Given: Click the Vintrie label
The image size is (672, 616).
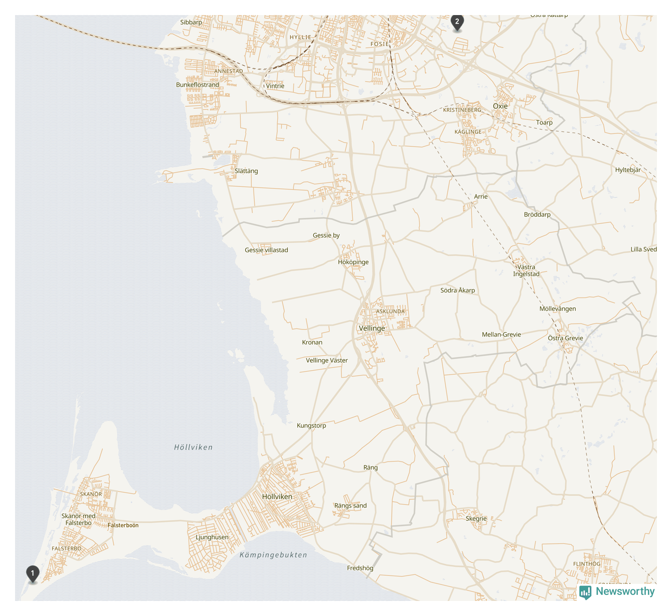Looking at the screenshot, I should [x=275, y=86].
